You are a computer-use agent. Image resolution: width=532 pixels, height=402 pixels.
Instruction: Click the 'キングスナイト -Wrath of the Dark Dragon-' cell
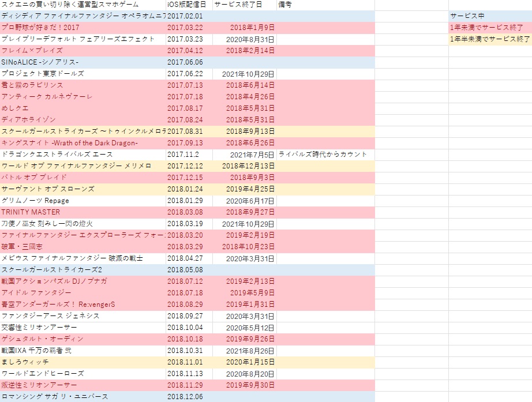click(83, 143)
